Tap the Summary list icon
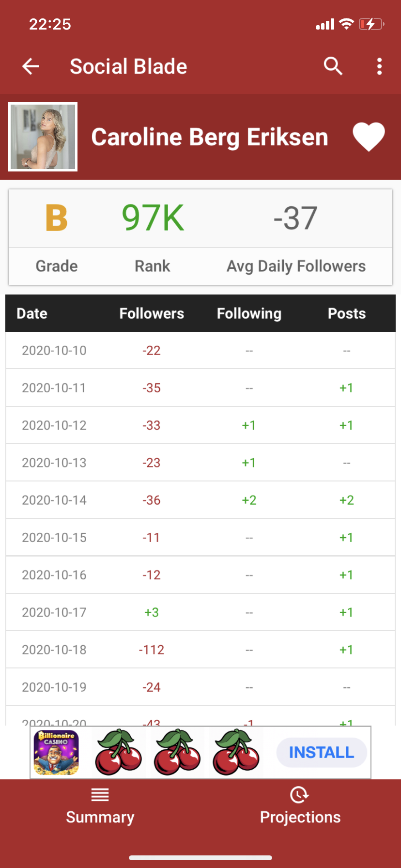 (x=100, y=795)
